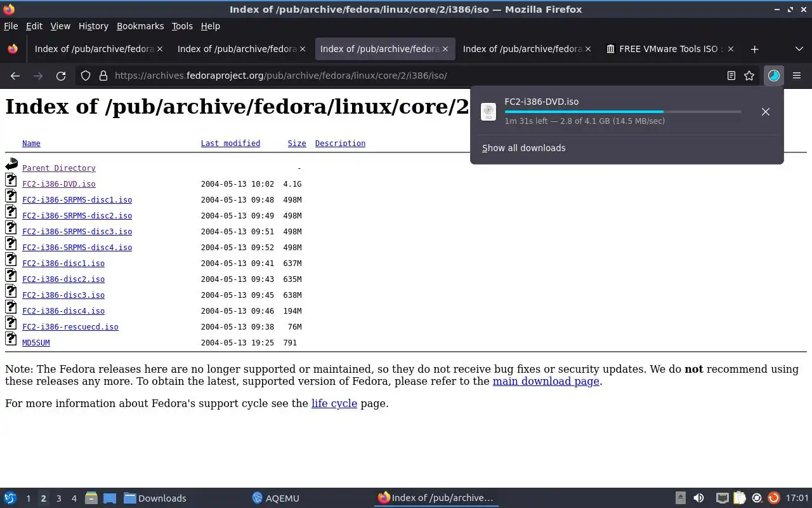Click the Firefox back arrow

(15, 76)
